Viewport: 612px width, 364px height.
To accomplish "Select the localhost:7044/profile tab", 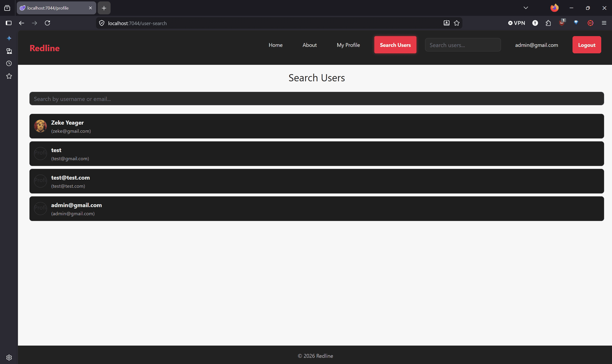I will tap(56, 8).
